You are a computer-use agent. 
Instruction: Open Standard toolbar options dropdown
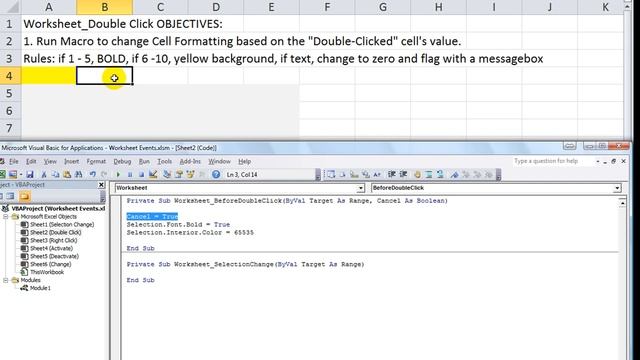[318, 175]
